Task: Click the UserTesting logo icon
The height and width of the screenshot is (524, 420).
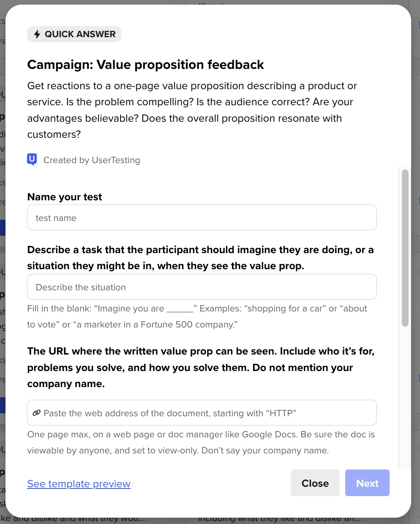Action: pos(32,159)
